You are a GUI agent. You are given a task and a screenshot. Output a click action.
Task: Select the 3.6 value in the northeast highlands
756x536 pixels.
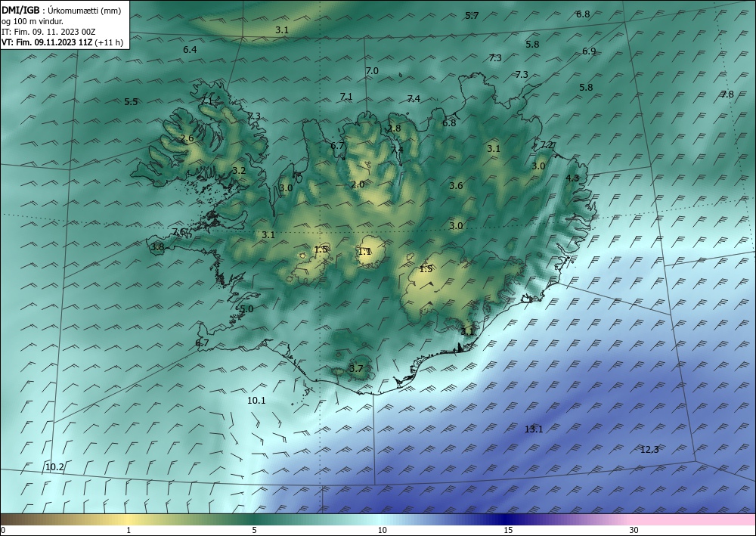click(x=456, y=185)
